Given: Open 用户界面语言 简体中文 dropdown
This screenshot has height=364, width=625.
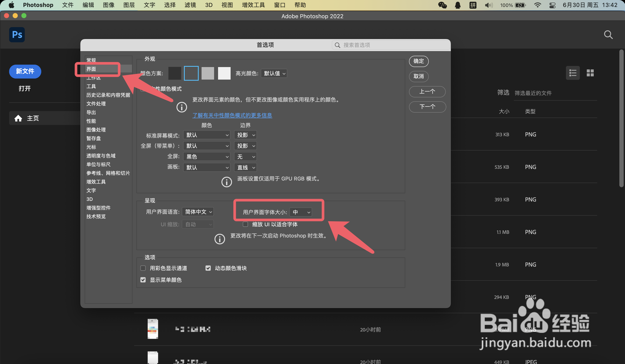Looking at the screenshot, I should (x=198, y=212).
